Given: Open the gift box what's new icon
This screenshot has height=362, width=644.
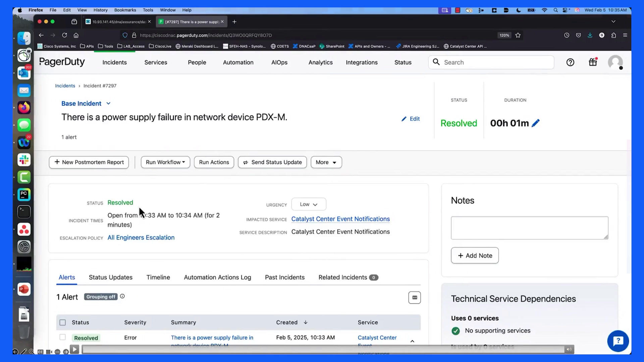Looking at the screenshot, I should click(x=593, y=62).
